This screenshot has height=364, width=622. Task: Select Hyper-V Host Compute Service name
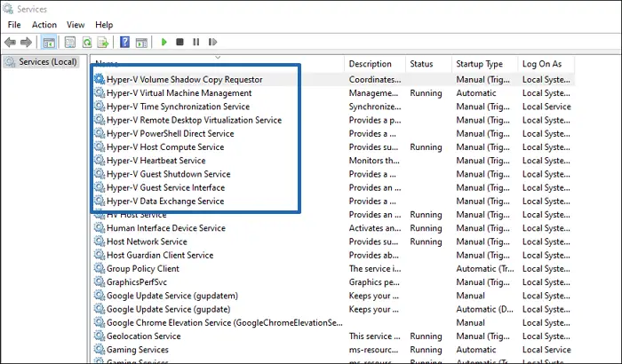(x=165, y=146)
